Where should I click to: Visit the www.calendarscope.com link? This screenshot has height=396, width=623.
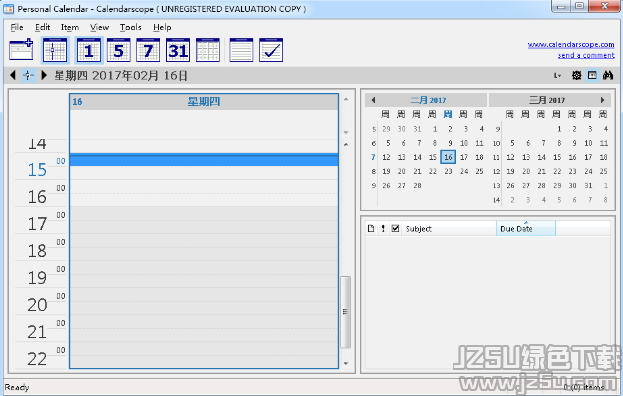coord(571,44)
